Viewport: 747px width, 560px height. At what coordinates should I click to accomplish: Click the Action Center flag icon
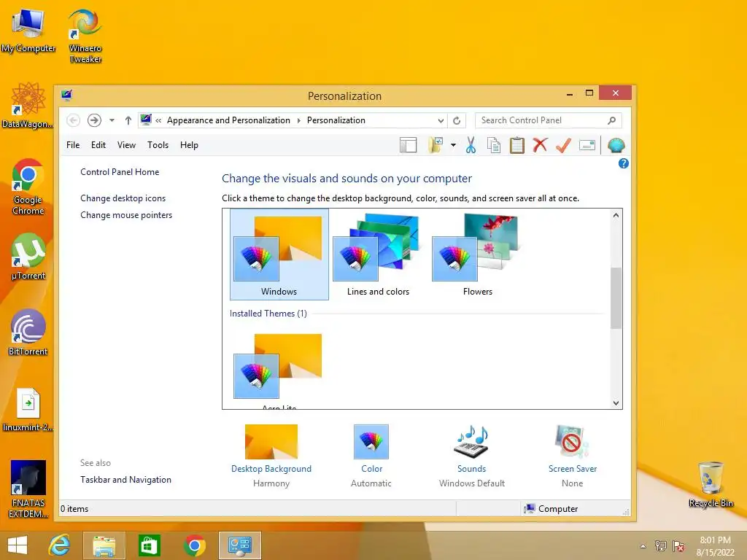click(678, 545)
